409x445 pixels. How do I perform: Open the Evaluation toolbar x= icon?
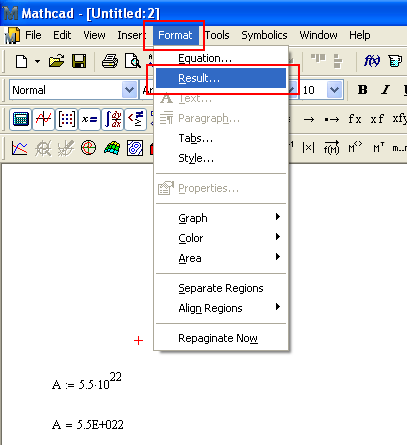click(x=89, y=119)
